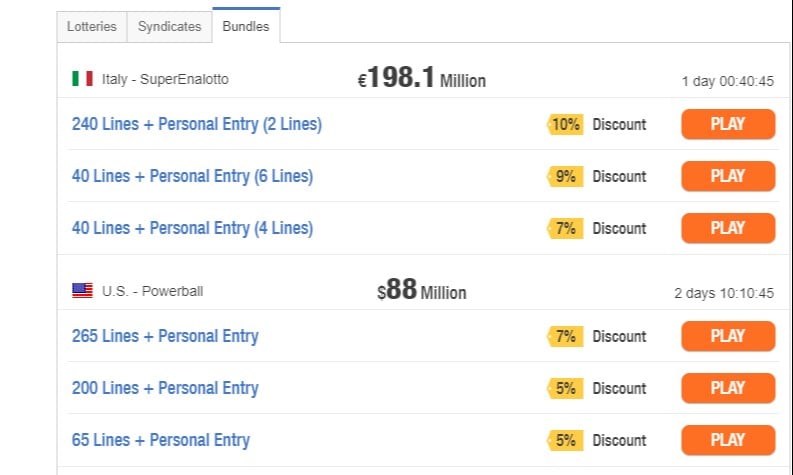
Task: Click the 5% tag on the 65 Lines row
Action: pos(565,441)
